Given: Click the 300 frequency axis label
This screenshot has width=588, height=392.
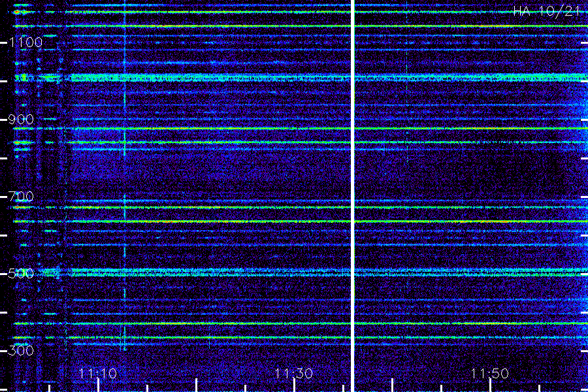Looking at the screenshot, I should tap(21, 351).
